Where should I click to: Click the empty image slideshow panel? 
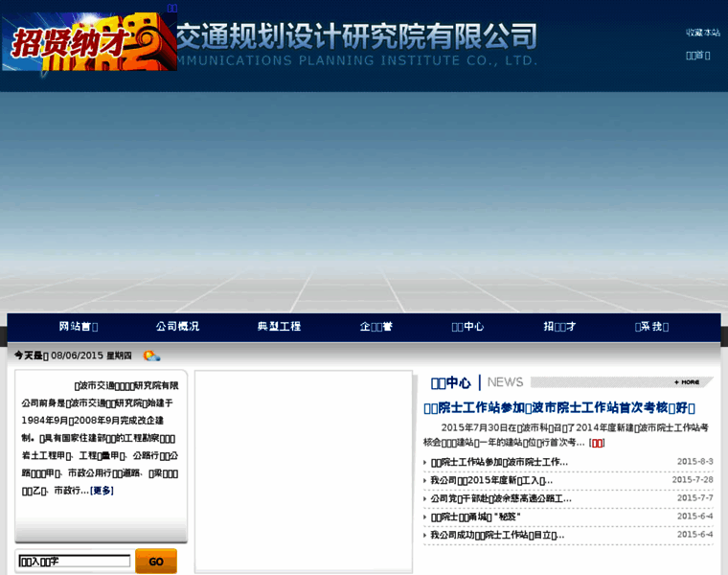click(x=304, y=471)
